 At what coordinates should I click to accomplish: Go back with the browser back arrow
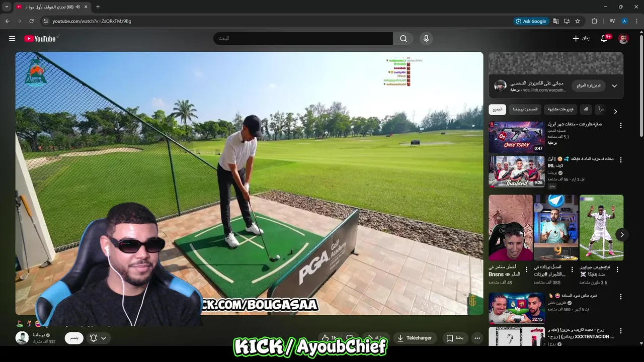7,21
